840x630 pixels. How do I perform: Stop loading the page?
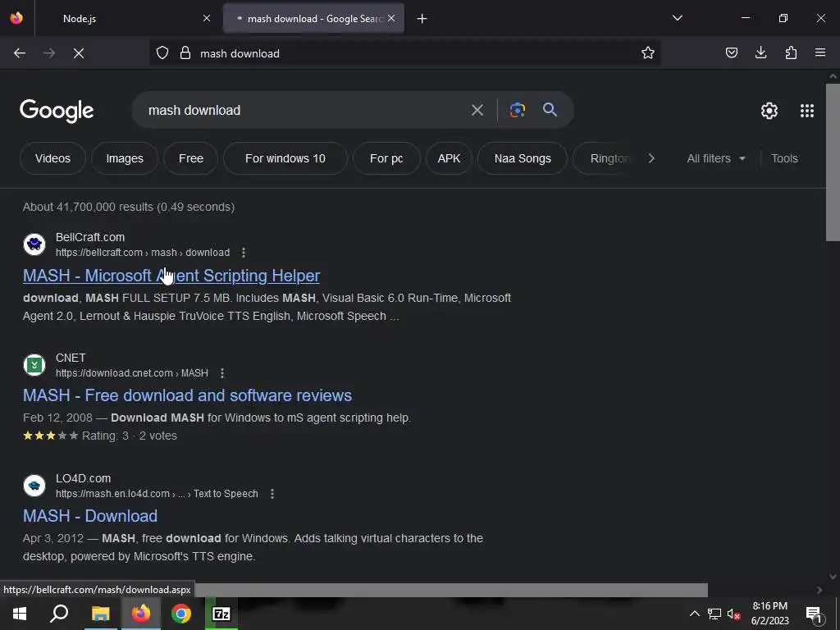click(79, 53)
